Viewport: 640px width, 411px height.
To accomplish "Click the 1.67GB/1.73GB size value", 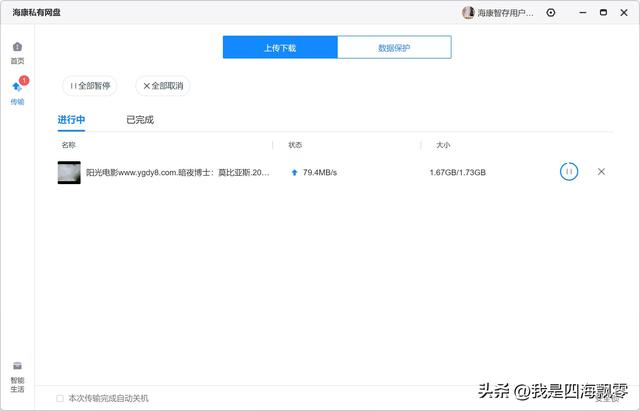I will (x=458, y=173).
